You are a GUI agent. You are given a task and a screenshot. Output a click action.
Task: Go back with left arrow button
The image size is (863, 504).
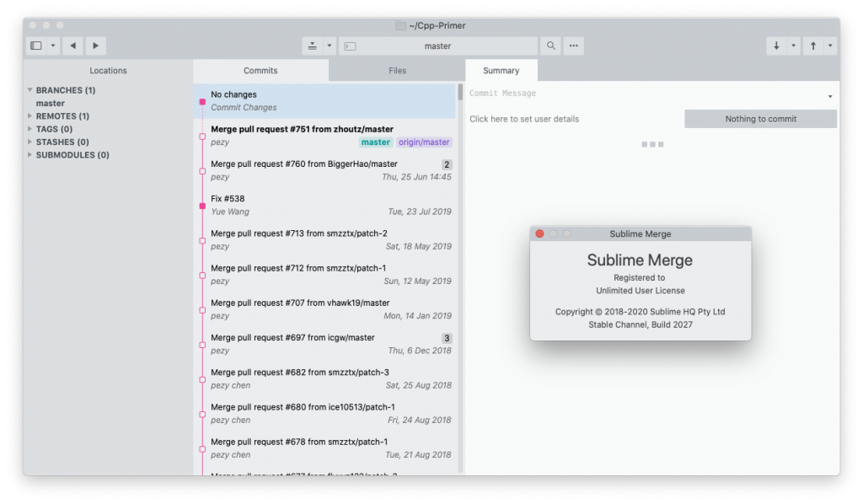(x=72, y=46)
